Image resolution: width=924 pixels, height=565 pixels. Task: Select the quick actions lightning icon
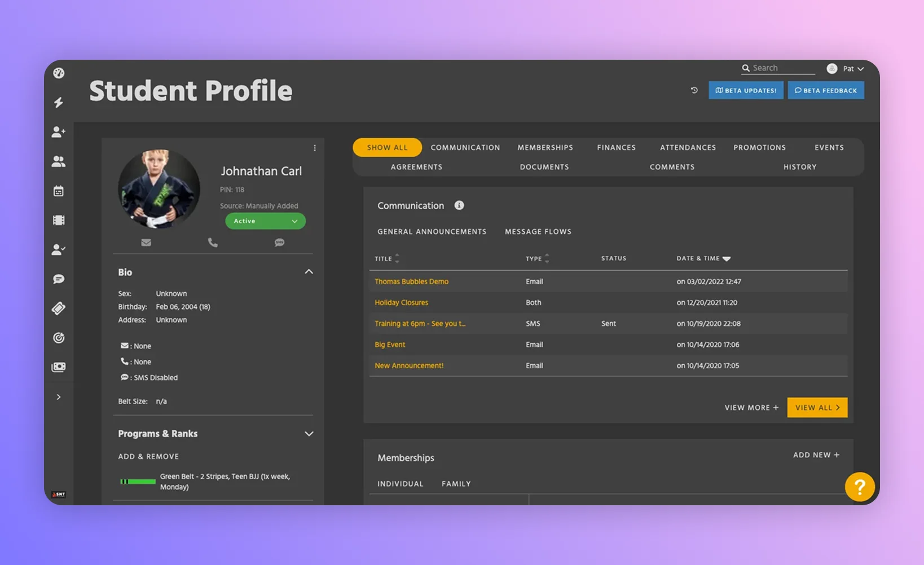(x=58, y=102)
